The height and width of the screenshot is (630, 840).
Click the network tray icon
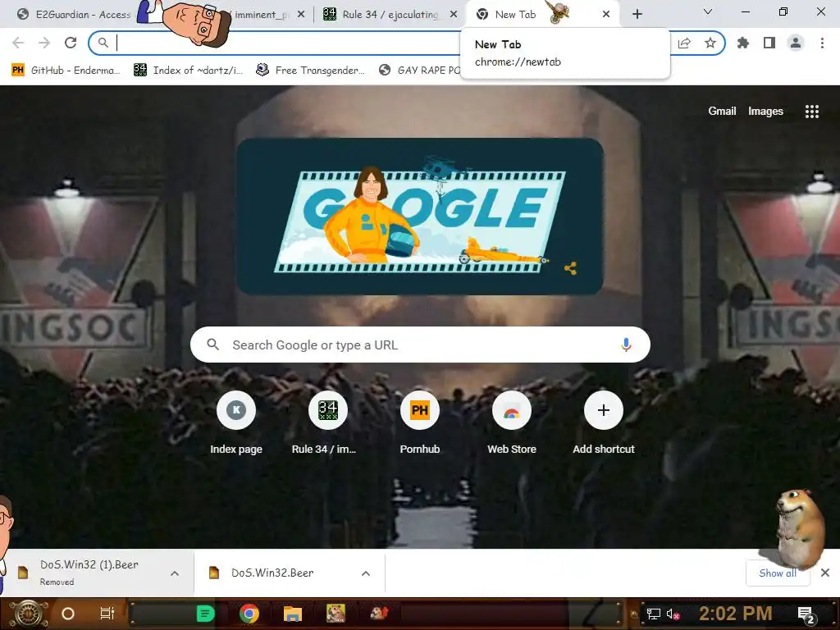654,614
